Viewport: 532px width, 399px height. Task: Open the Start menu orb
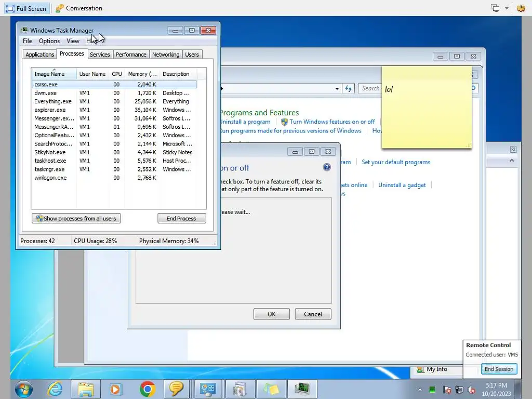pyautogui.click(x=24, y=389)
